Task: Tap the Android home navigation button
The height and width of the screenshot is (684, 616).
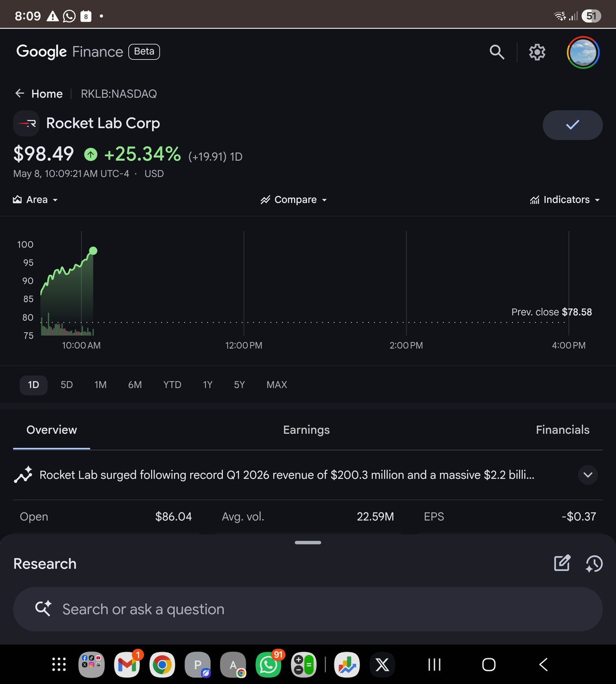Action: click(x=488, y=665)
